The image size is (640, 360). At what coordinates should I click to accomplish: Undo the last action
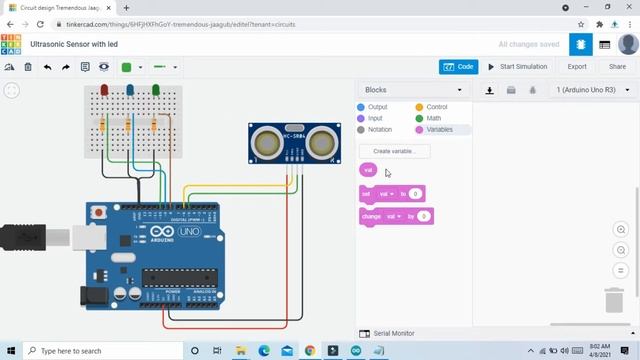(47, 67)
